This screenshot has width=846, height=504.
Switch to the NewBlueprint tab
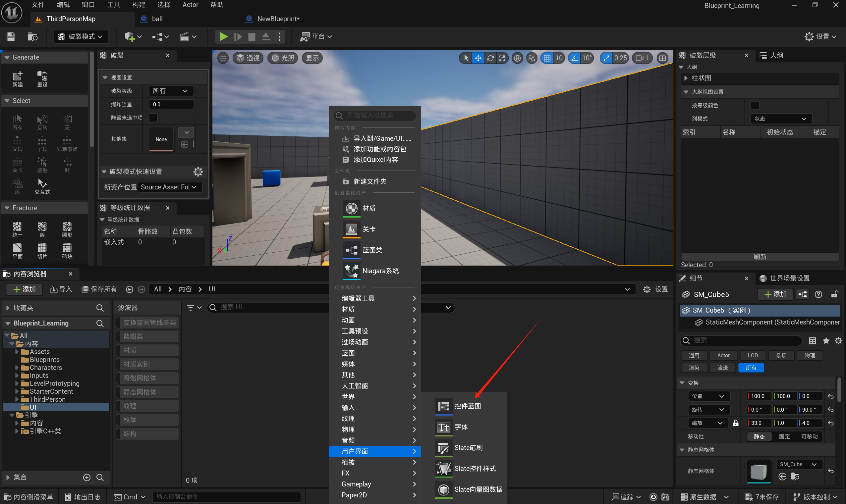click(278, 19)
